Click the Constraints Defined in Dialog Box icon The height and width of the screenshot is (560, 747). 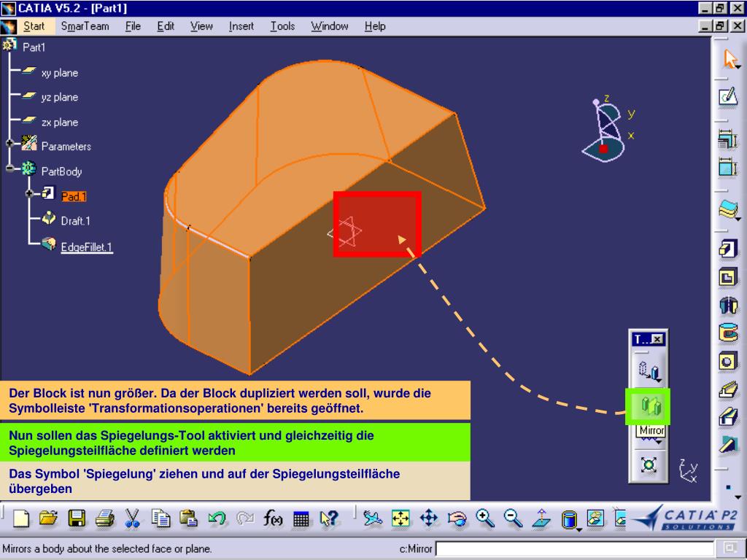pyautogui.click(x=728, y=139)
